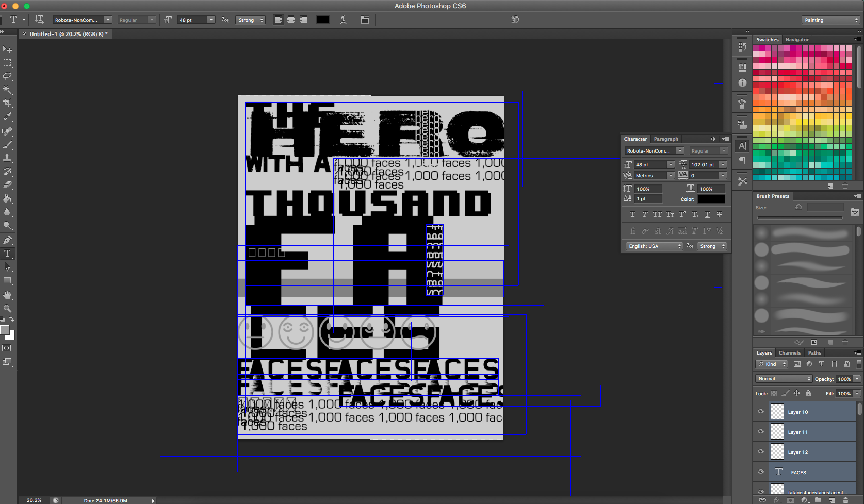
Task: Open the character and paragraph panels toggle icon
Action: coord(365,20)
